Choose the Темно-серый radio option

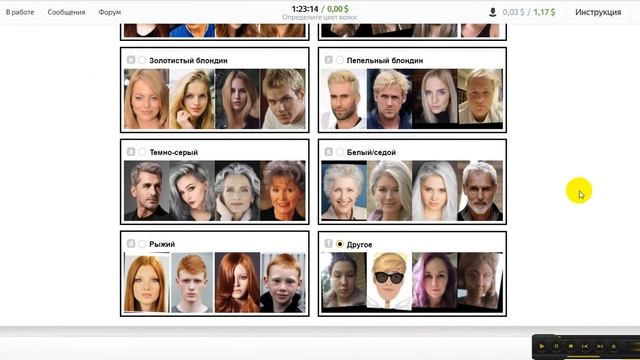142,152
